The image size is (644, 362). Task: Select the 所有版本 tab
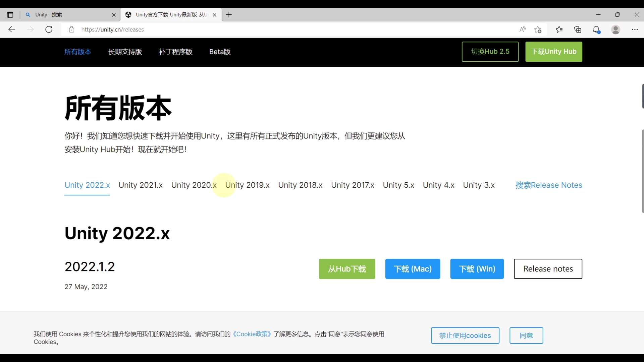(78, 52)
